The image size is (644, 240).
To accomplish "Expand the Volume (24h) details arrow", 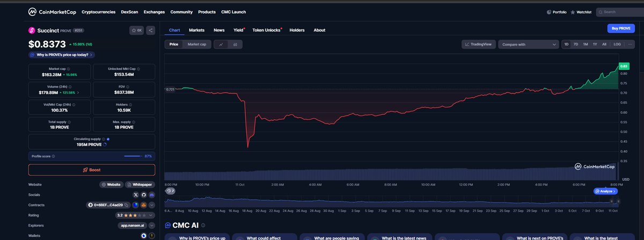I will tap(78, 93).
